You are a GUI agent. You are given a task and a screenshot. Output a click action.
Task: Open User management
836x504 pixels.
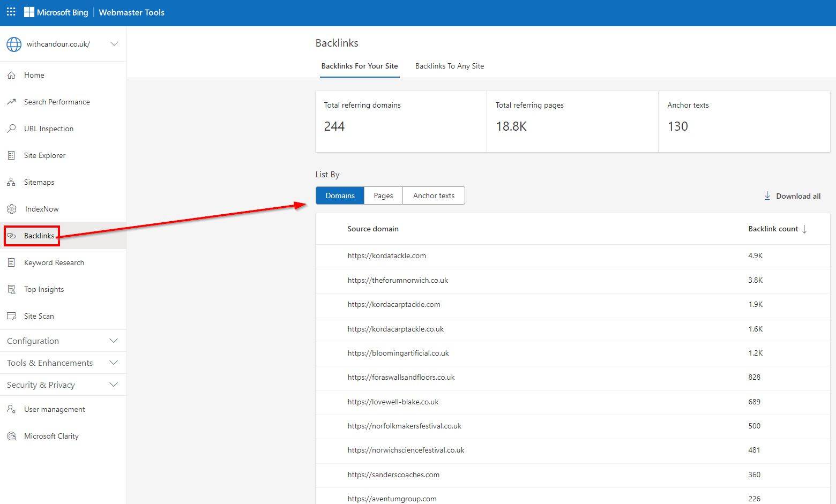(x=63, y=409)
